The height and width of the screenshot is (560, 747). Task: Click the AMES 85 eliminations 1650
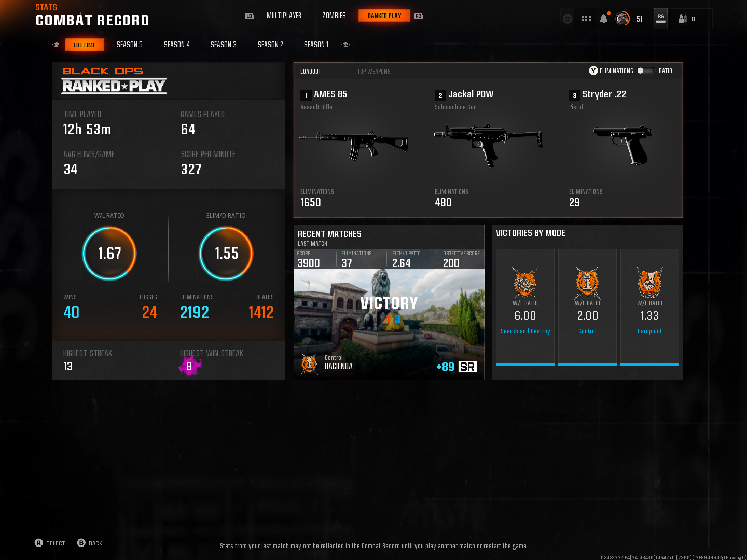point(311,203)
